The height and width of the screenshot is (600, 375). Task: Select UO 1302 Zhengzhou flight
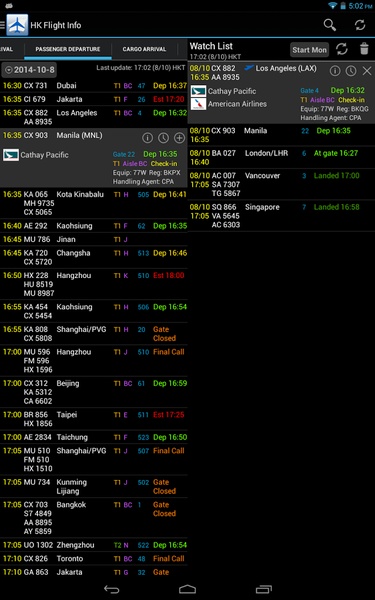pos(94,545)
